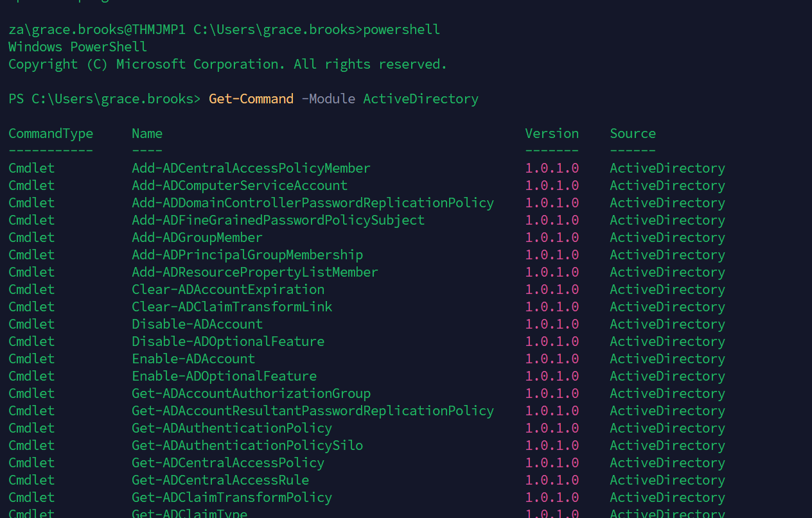Click Enable-ADAccount cmdlet name
This screenshot has height=518, width=812.
click(193, 359)
